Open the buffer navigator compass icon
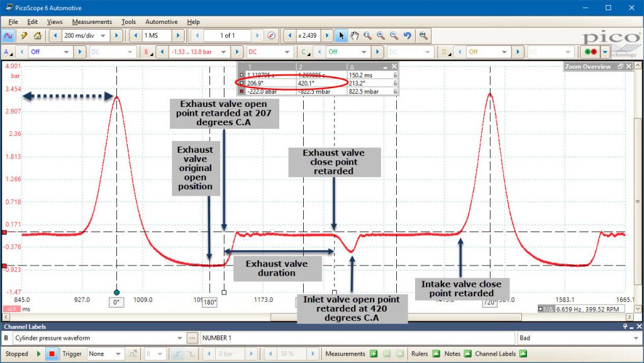 (x=271, y=36)
